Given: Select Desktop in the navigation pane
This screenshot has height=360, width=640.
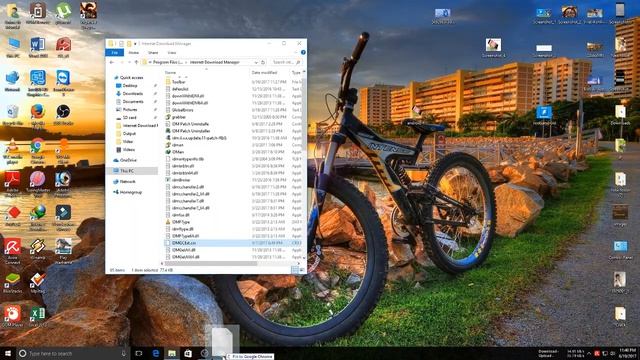Looking at the screenshot, I should point(130,86).
